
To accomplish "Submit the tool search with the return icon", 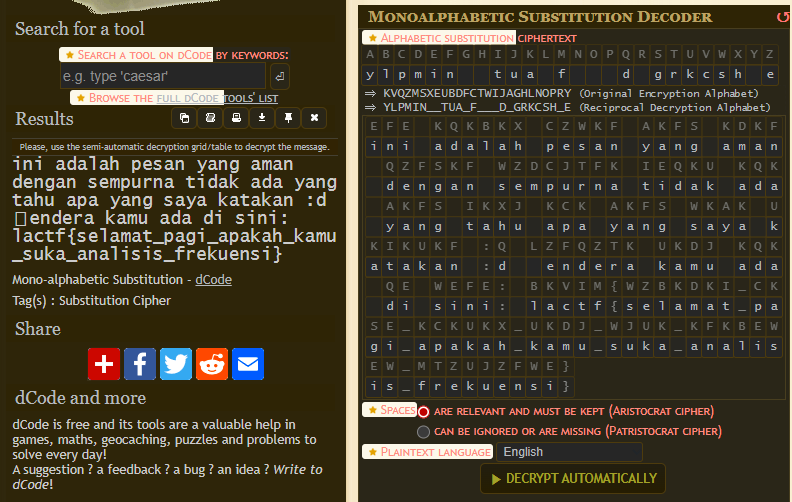I will (x=280, y=76).
